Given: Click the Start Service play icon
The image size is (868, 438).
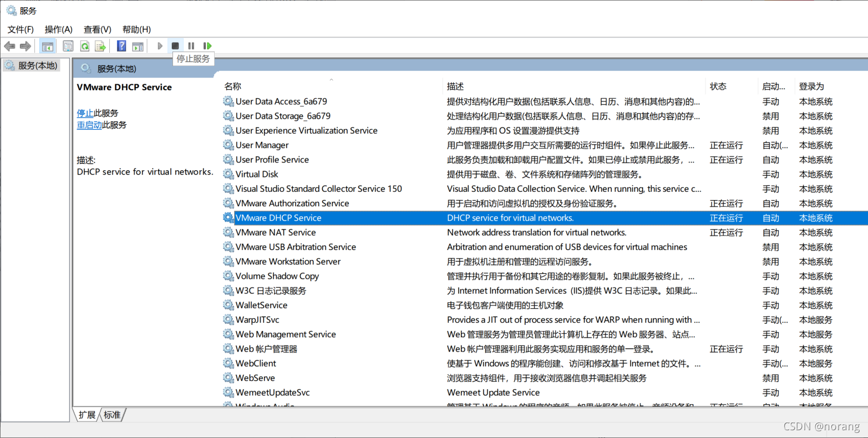Looking at the screenshot, I should coord(160,46).
